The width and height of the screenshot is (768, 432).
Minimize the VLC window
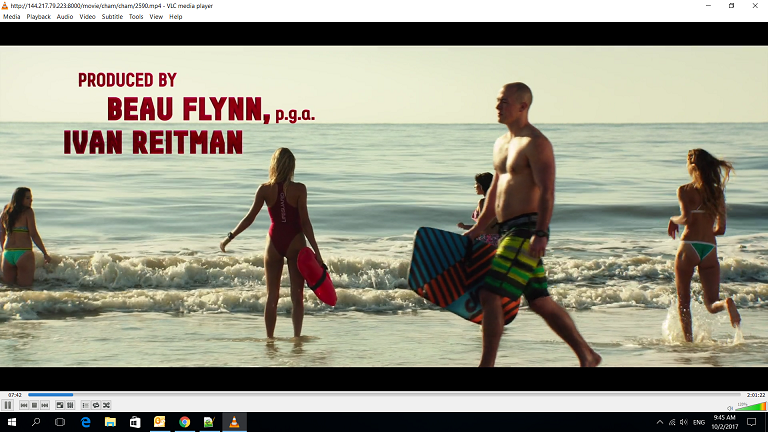pos(708,6)
